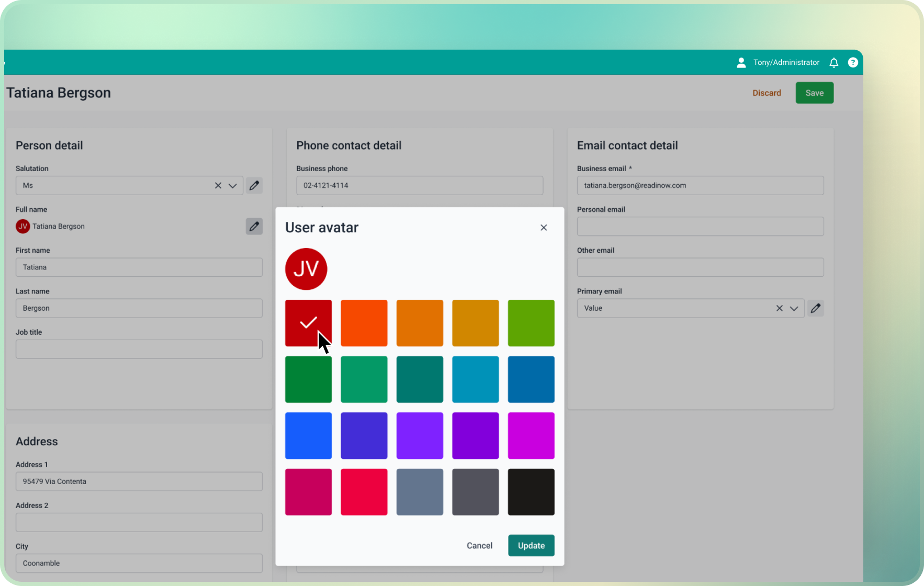Edit the Full name using its pencil icon
This screenshot has height=586, width=924.
pos(254,226)
